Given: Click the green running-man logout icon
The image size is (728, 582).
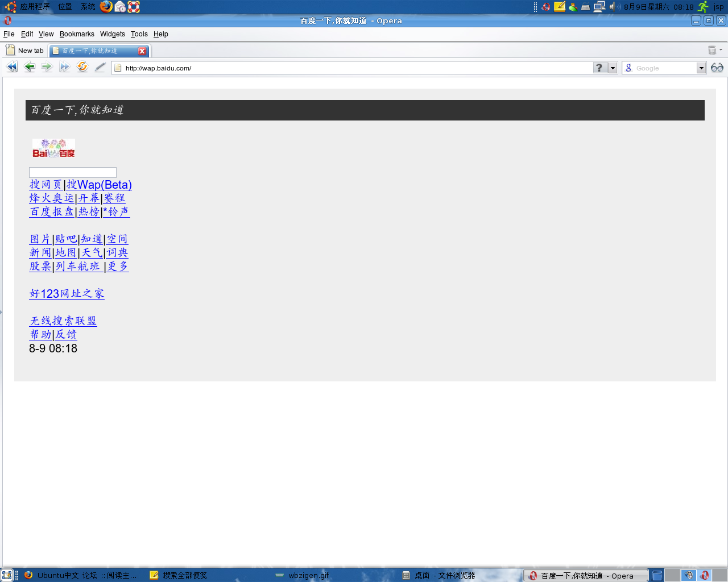Looking at the screenshot, I should pos(704,7).
